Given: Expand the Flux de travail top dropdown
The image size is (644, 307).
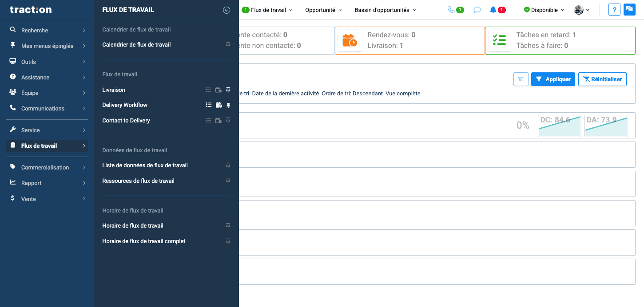Looking at the screenshot, I should point(267,10).
